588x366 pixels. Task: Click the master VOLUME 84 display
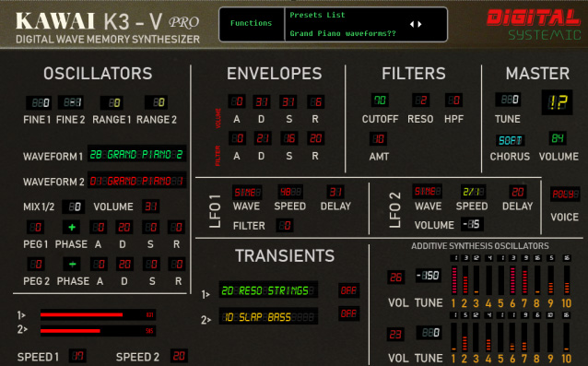point(558,138)
